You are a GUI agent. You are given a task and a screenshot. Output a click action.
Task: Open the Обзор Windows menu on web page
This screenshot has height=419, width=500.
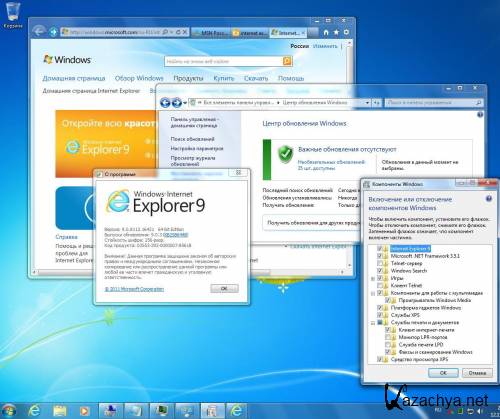pos(139,78)
